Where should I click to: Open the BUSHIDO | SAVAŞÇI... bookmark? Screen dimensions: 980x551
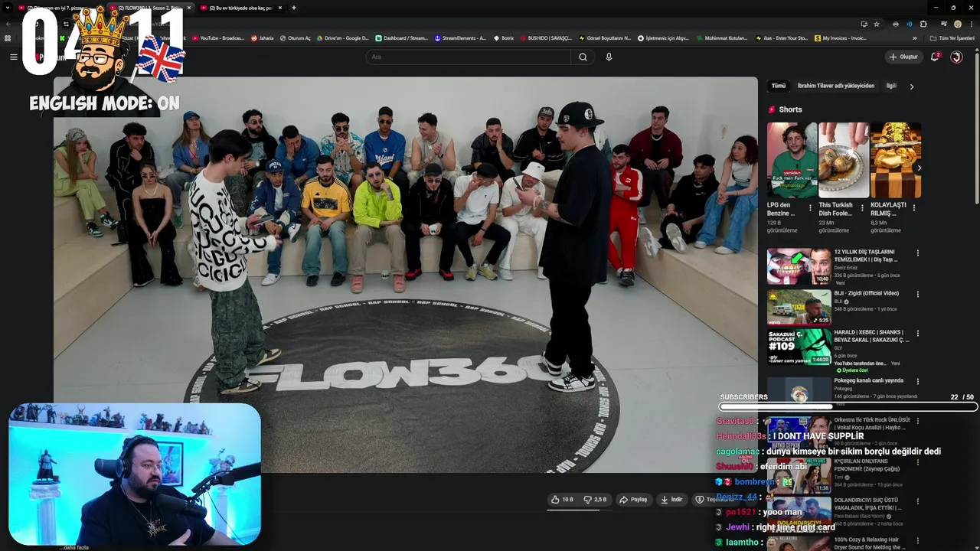[x=547, y=37]
